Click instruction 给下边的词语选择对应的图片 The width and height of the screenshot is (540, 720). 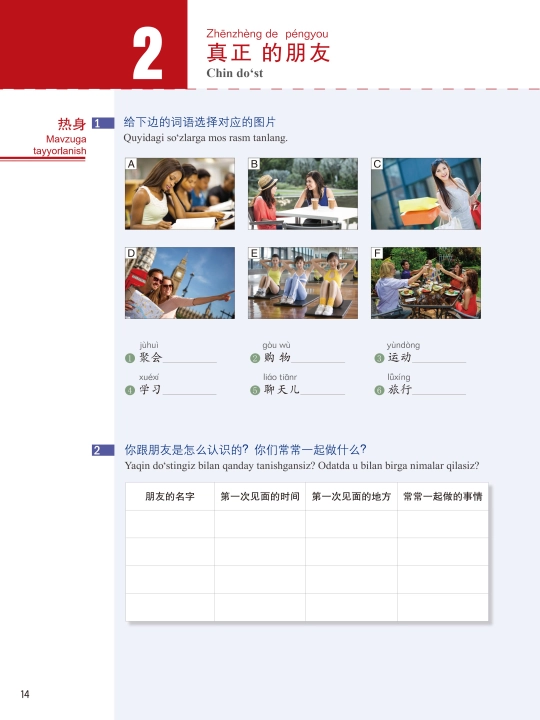click(199, 122)
